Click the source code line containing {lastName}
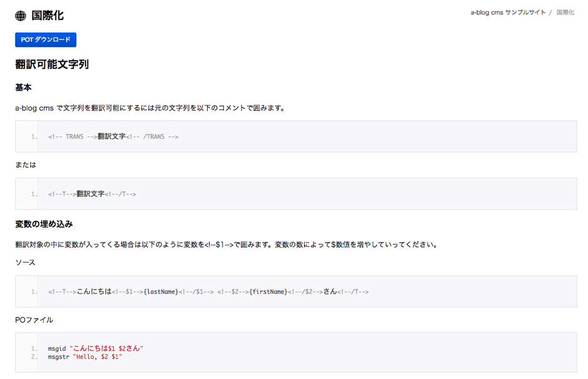The width and height of the screenshot is (588, 379). tap(208, 291)
